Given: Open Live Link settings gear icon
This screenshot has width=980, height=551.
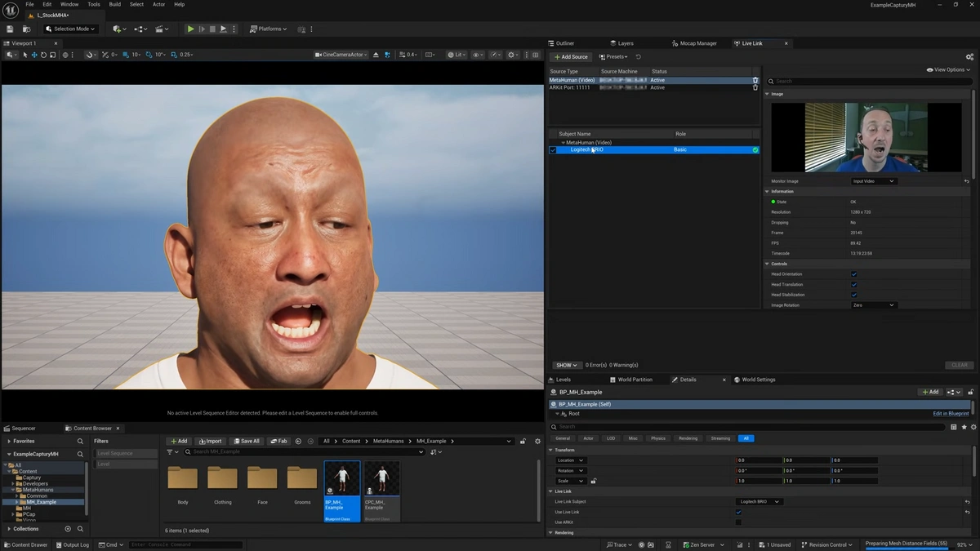Looking at the screenshot, I should tap(969, 57).
